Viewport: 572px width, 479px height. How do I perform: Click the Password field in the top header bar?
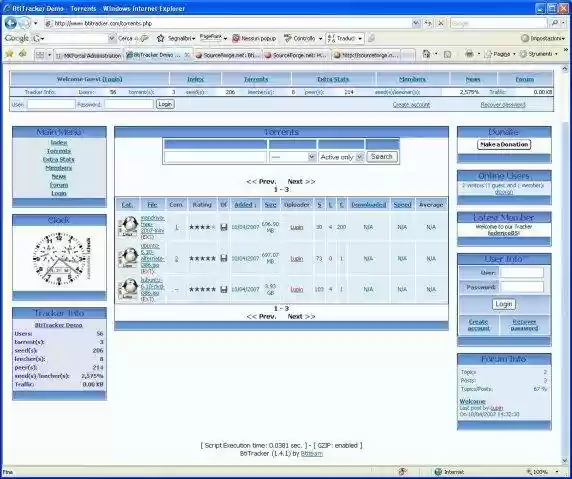tap(129, 104)
